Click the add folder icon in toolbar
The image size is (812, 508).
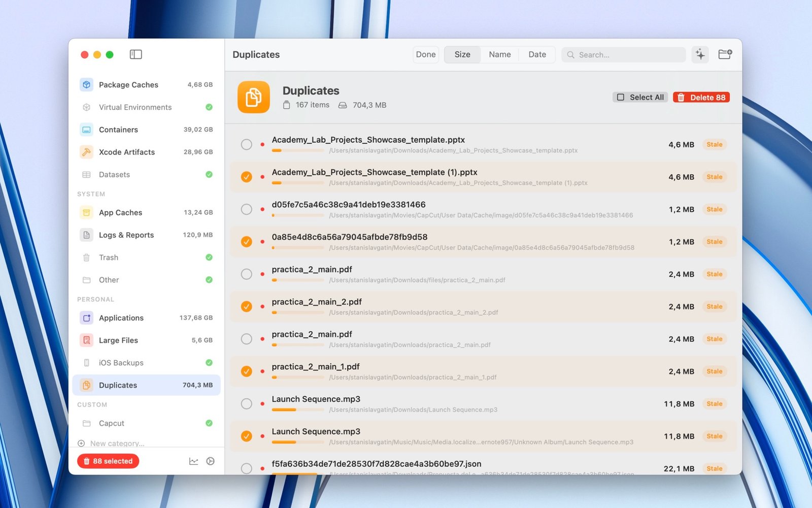725,54
